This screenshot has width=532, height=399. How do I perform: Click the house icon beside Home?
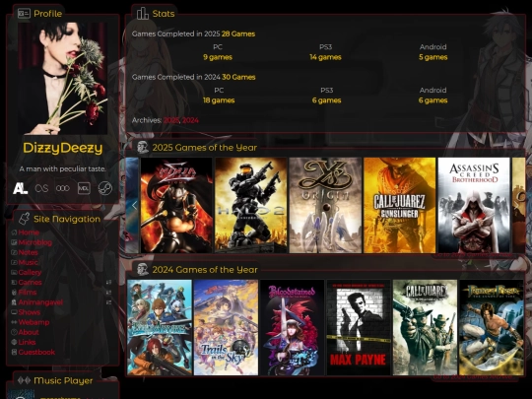[14, 233]
